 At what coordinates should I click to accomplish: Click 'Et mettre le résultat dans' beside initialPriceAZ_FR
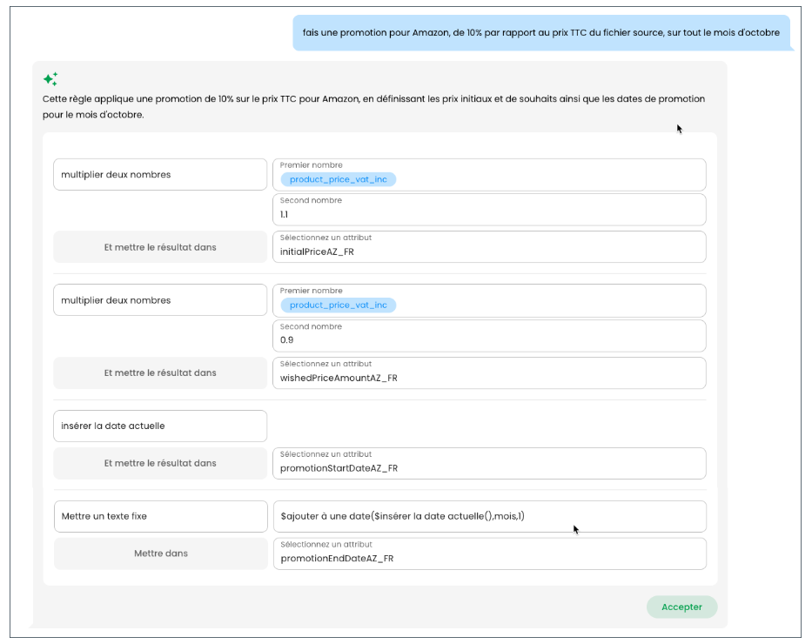coord(160,247)
